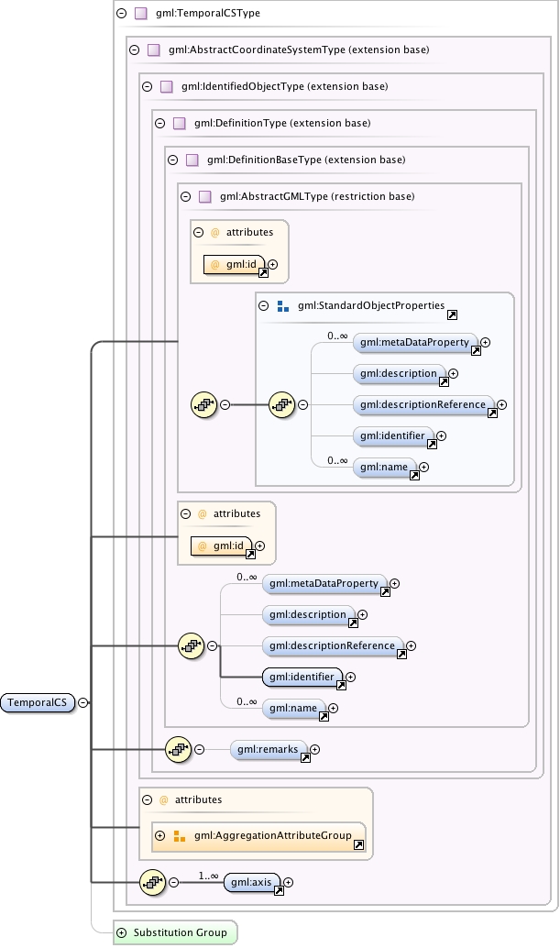Click the blue group icon beside gml:StandardObjectProperties
The width and height of the screenshot is (560, 948).
click(282, 306)
